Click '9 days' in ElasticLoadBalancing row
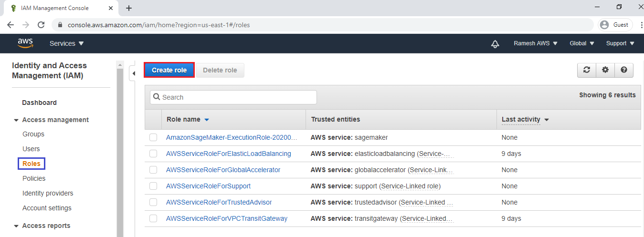Image resolution: width=644 pixels, height=237 pixels. click(x=511, y=154)
